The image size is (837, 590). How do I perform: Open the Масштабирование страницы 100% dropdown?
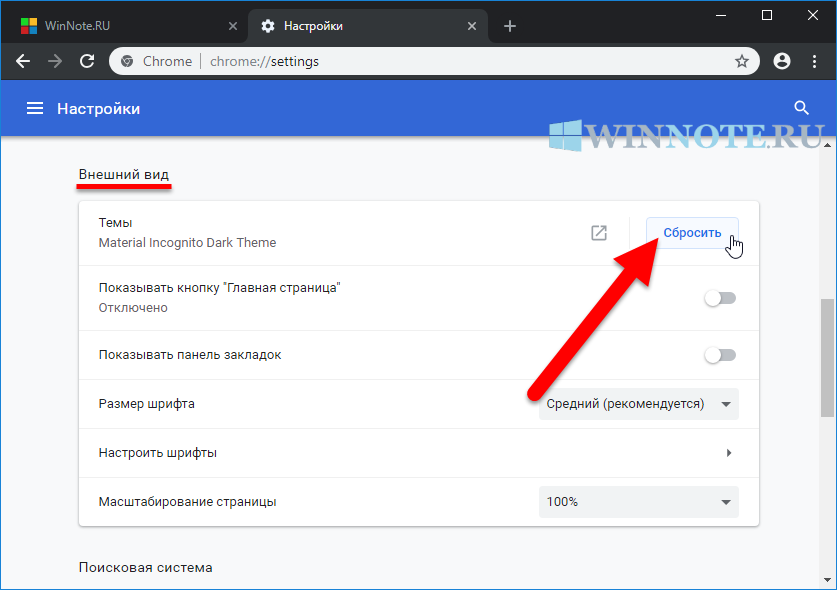coord(638,502)
